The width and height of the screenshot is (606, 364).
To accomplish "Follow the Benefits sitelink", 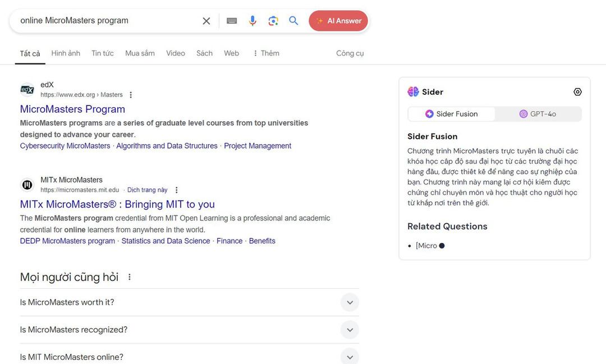I will pos(262,241).
